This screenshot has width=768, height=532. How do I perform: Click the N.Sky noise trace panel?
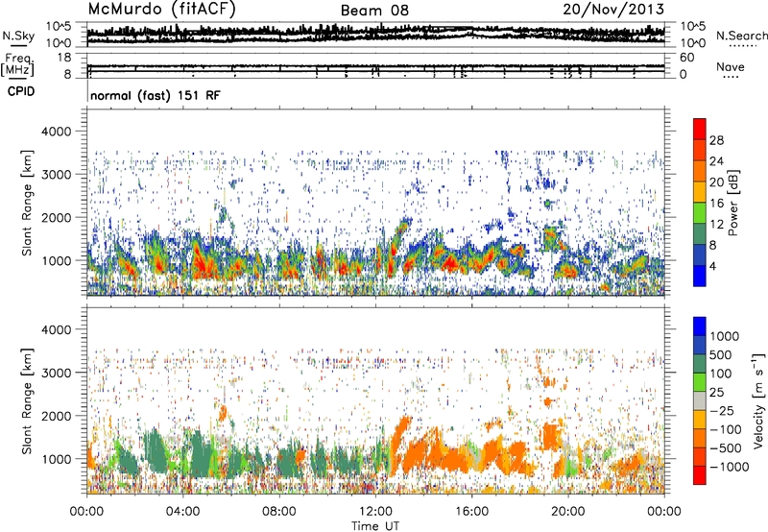[x=375, y=35]
